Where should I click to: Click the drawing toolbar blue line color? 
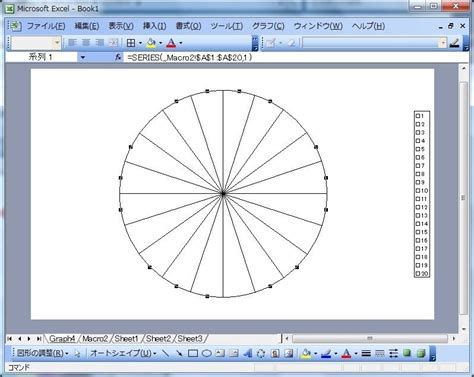coord(326,353)
